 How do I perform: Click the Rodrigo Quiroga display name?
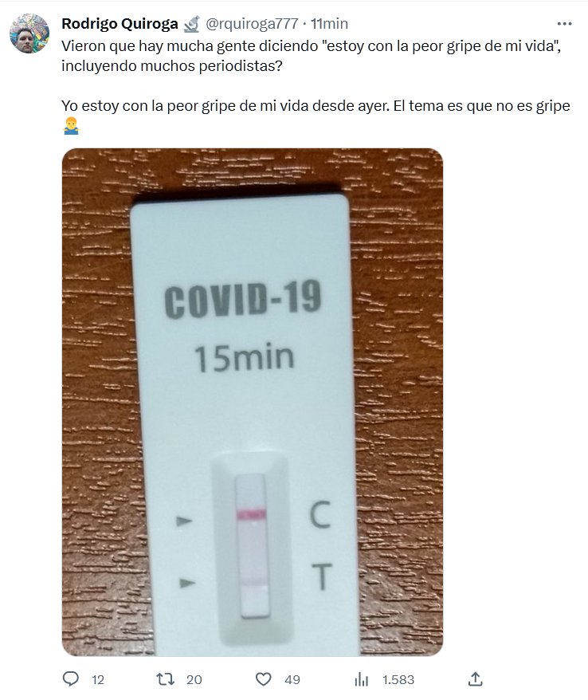(x=120, y=24)
